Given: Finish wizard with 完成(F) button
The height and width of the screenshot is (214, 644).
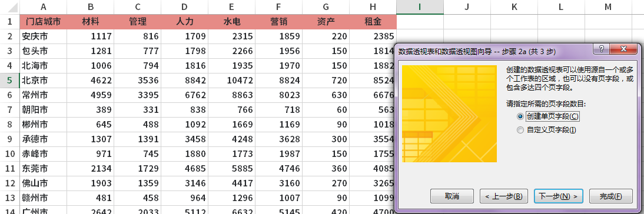Looking at the screenshot, I should 610,196.
